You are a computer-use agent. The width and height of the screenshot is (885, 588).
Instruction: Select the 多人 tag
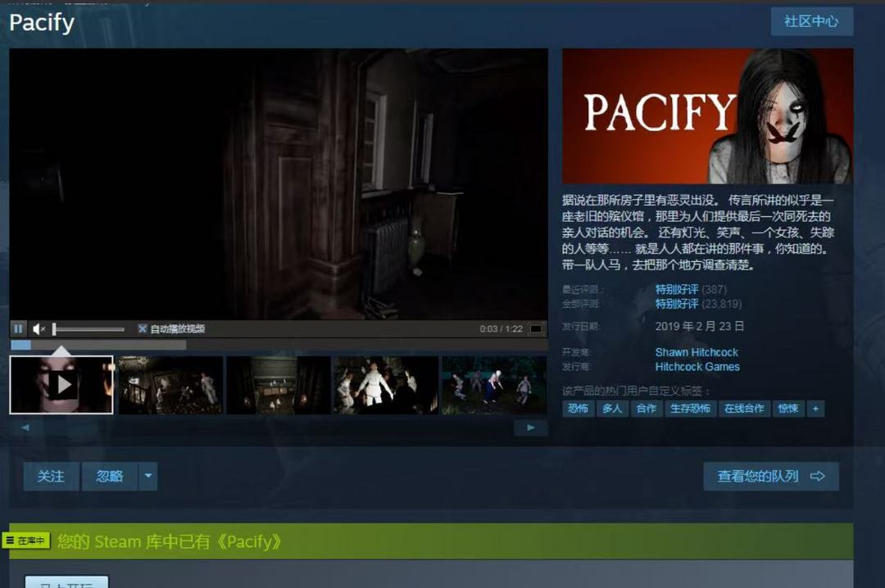pos(612,409)
